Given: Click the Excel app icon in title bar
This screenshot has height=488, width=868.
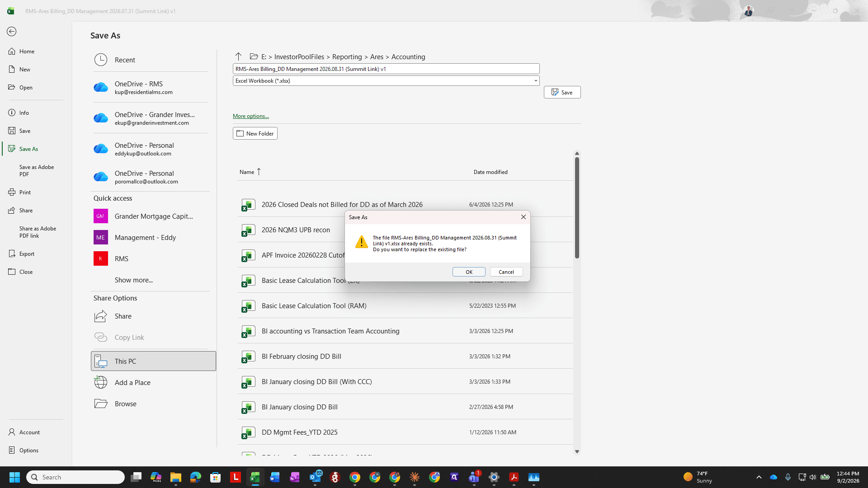Looking at the screenshot, I should [x=10, y=11].
